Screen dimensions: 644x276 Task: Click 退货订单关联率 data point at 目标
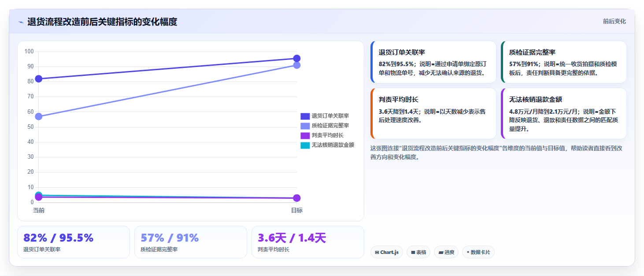point(297,59)
